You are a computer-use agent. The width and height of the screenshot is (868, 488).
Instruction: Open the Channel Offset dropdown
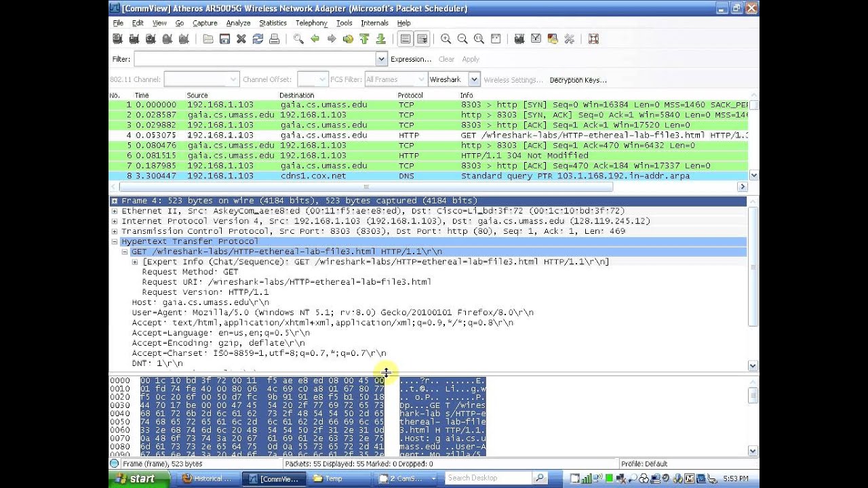[x=313, y=79]
